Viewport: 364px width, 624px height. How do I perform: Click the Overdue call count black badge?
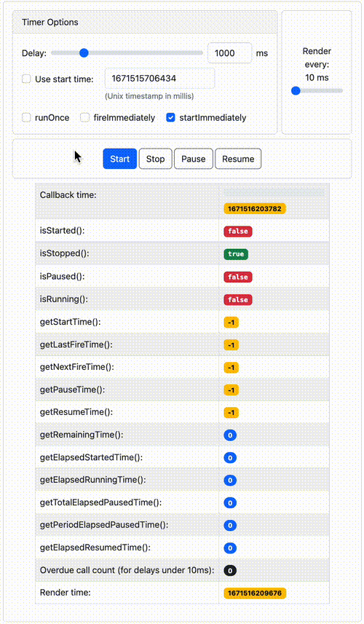pyautogui.click(x=230, y=570)
